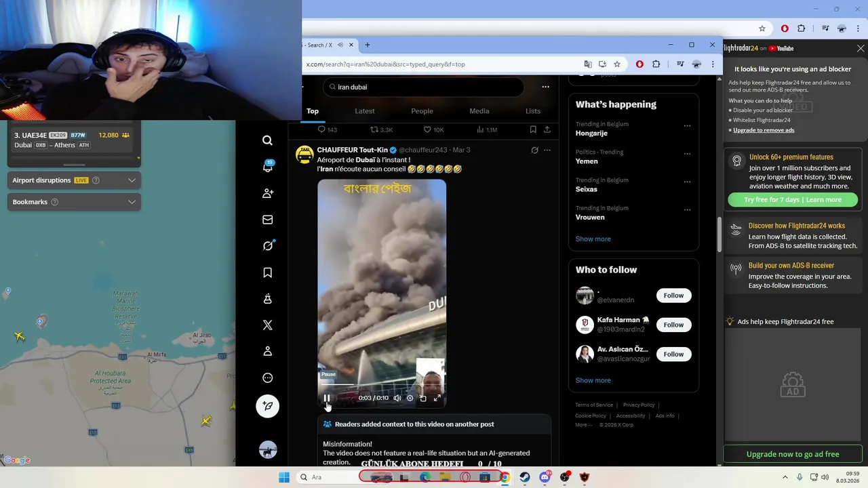The image size is (868, 488).
Task: Open the Airport disruptions help question mark
Action: 96,180
